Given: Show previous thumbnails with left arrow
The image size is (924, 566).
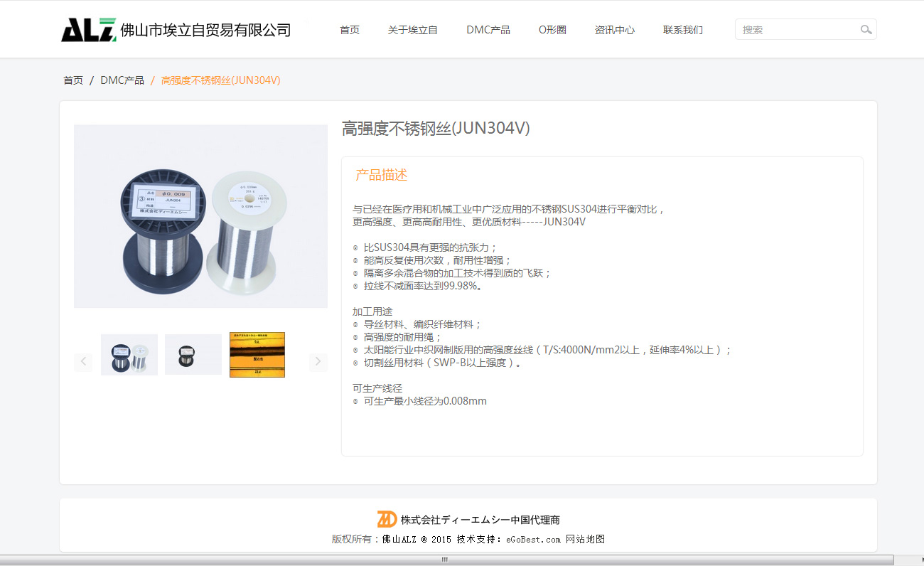Looking at the screenshot, I should (83, 361).
